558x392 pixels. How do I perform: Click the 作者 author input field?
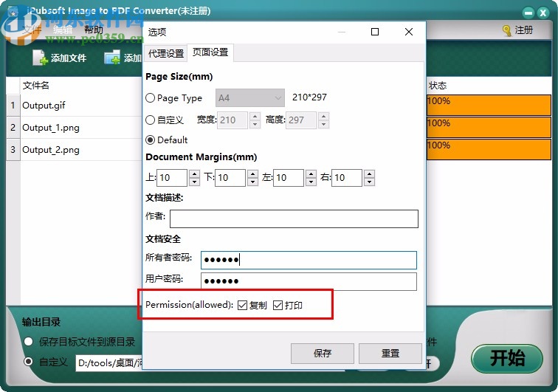coord(294,219)
